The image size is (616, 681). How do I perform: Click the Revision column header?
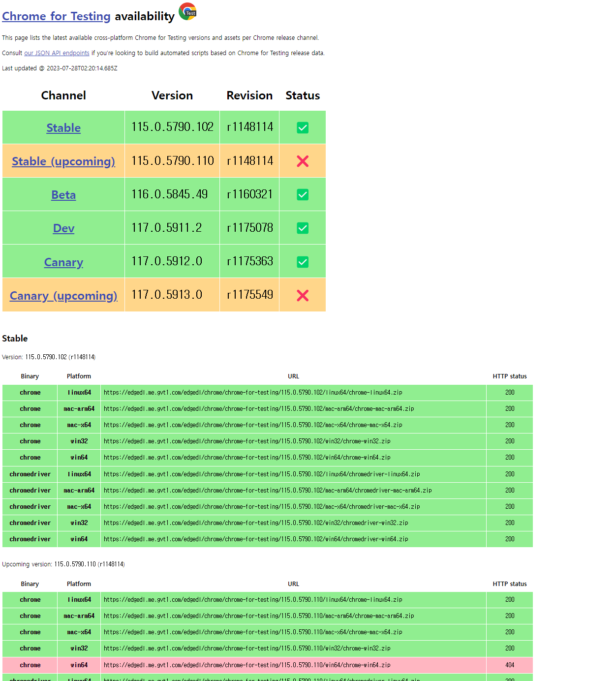click(249, 95)
